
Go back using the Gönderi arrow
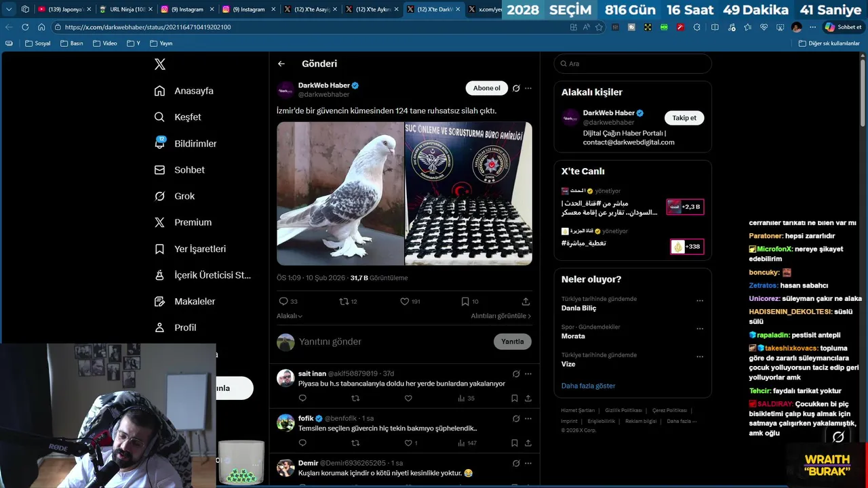click(281, 64)
